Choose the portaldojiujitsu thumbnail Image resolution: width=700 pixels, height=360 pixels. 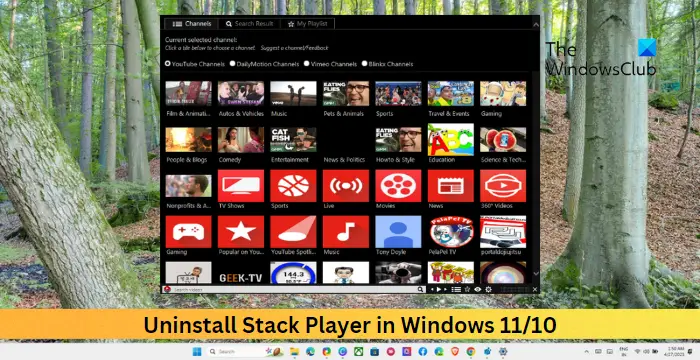[x=503, y=232]
